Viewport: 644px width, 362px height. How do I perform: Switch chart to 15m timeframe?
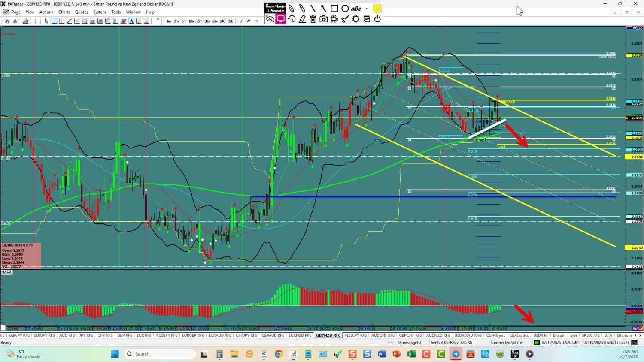[x=199, y=21]
